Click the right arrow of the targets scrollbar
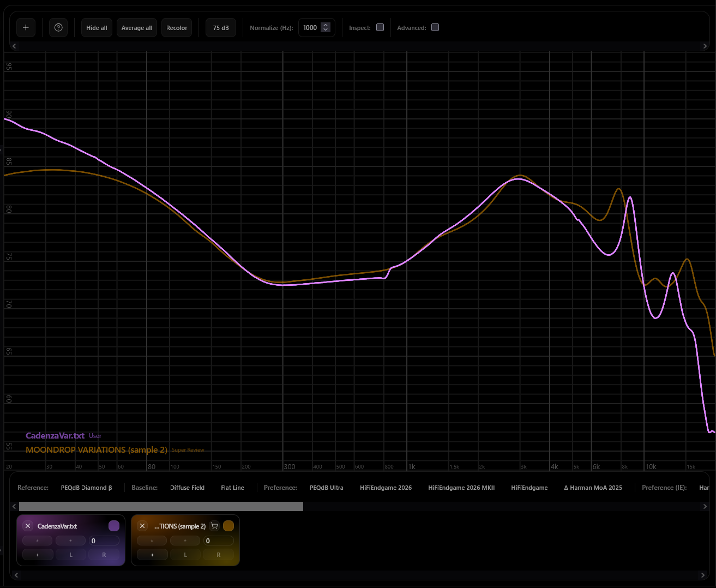Image resolution: width=716 pixels, height=588 pixels. [x=705, y=507]
